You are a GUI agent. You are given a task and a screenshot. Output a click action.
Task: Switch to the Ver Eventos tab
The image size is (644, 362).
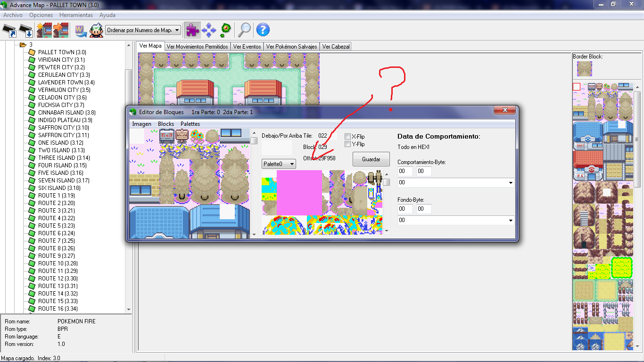(x=247, y=47)
